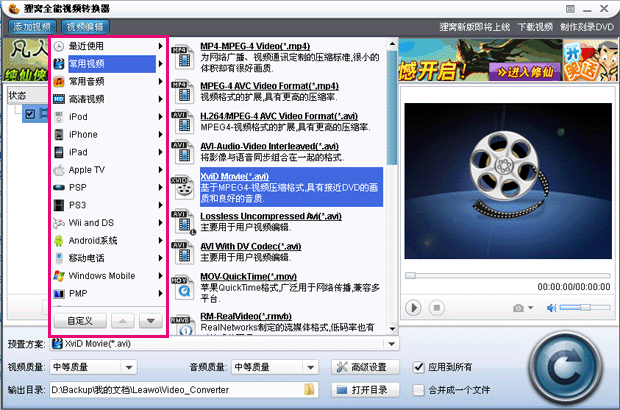Adjust the volume slider
This screenshot has width=620, height=410.
585,307
